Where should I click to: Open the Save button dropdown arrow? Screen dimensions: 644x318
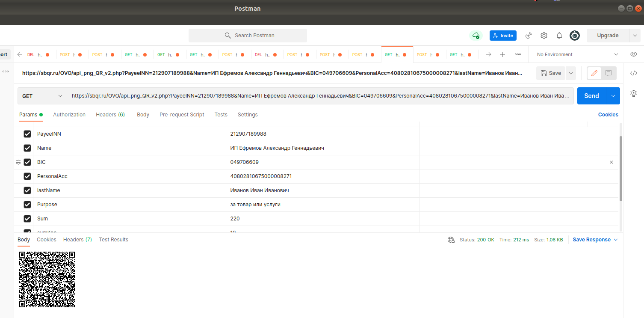click(570, 73)
